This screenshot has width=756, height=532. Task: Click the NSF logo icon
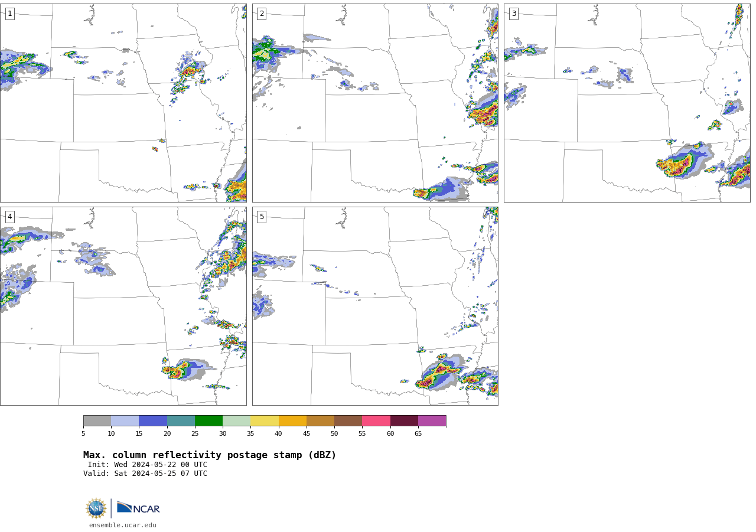[x=96, y=508]
